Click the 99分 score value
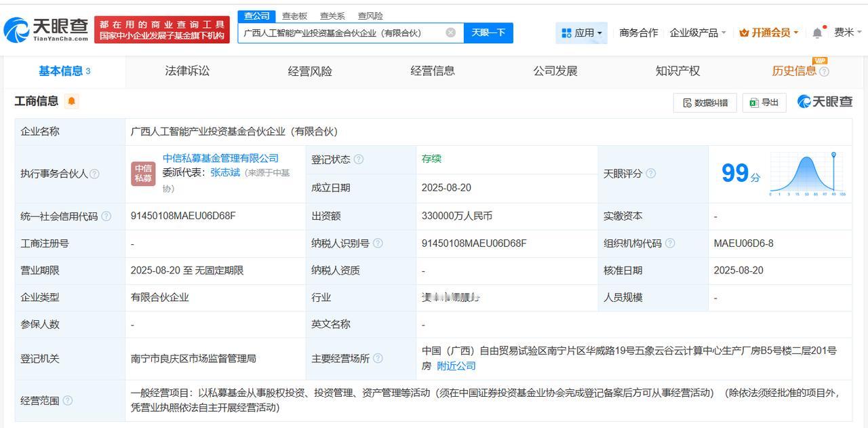Image resolution: width=868 pixels, height=428 pixels. coord(741,174)
